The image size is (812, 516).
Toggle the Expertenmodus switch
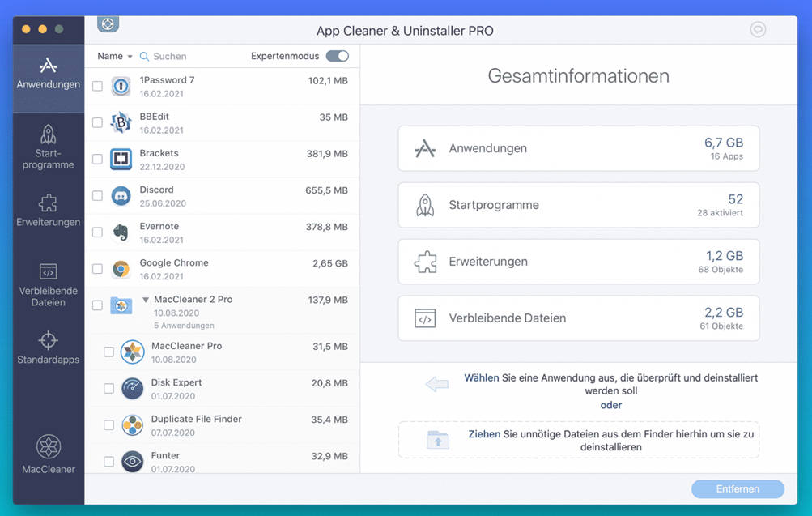point(338,56)
